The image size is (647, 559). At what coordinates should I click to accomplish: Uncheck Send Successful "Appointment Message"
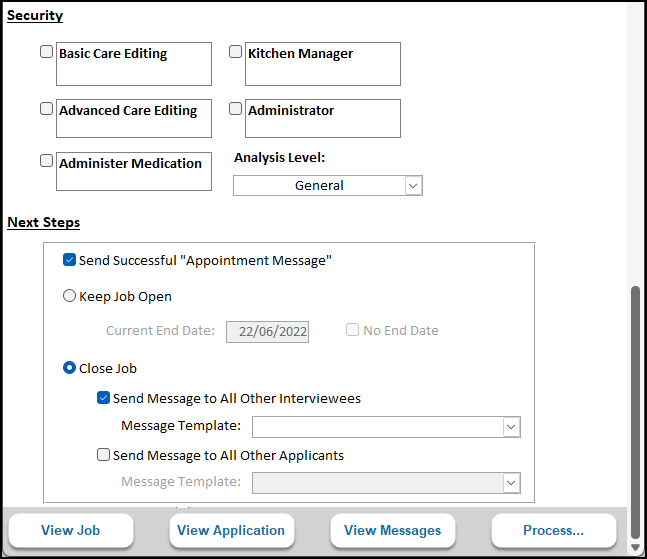[69, 260]
